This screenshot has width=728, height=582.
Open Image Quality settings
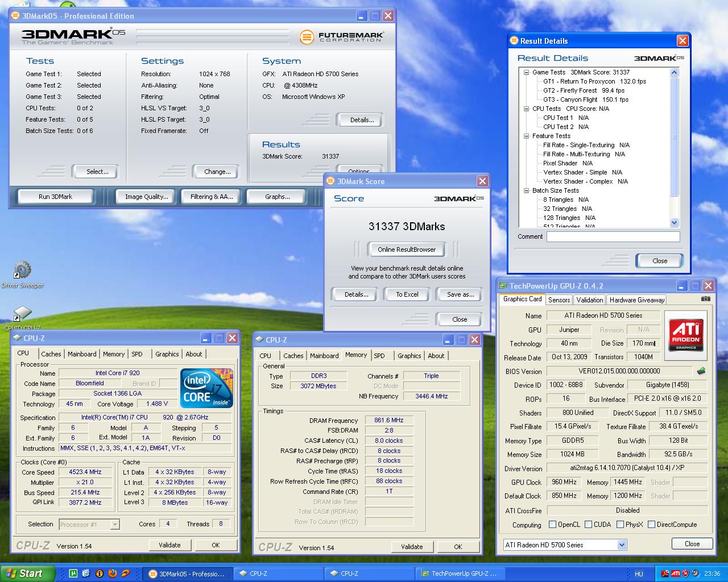(147, 197)
